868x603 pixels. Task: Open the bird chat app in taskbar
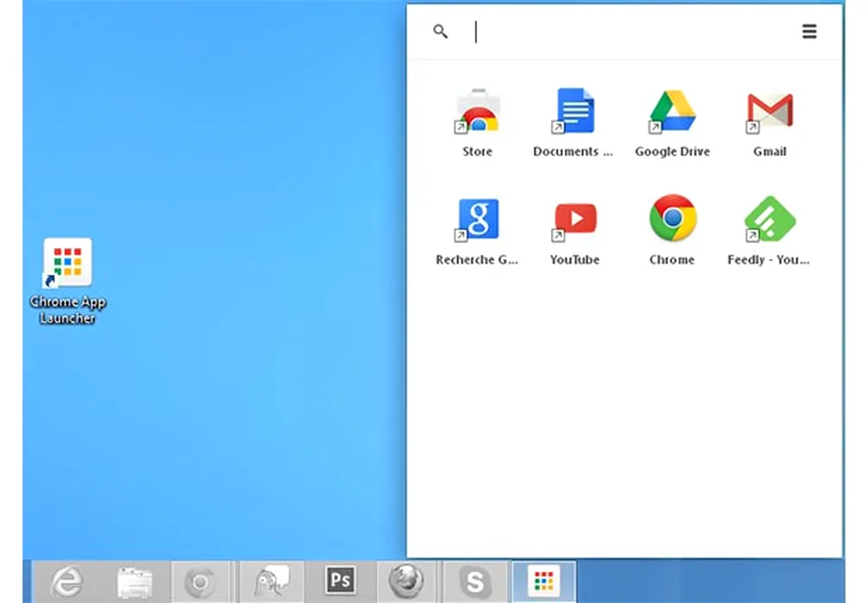pyautogui.click(x=271, y=581)
